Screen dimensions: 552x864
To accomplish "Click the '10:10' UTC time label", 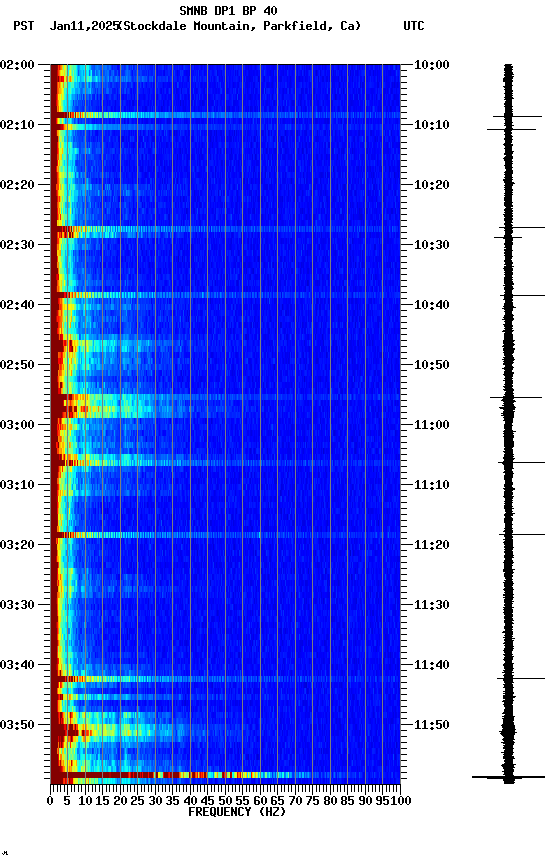I will [432, 125].
